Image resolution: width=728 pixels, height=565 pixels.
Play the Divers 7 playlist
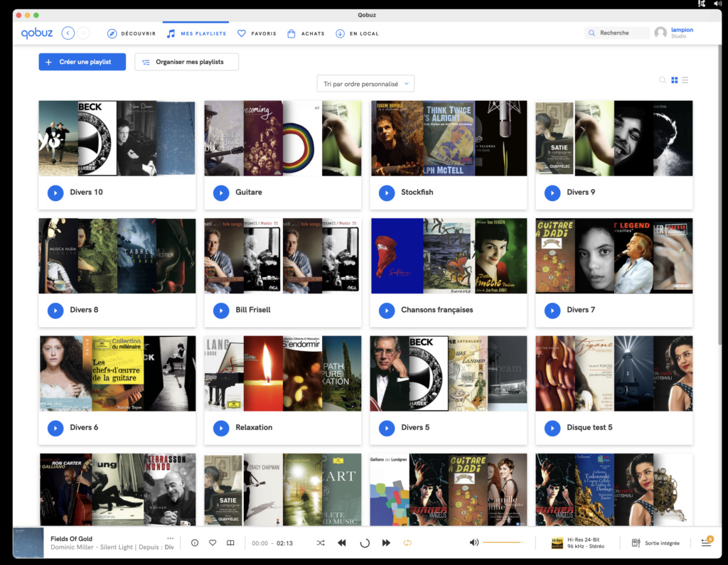552,310
